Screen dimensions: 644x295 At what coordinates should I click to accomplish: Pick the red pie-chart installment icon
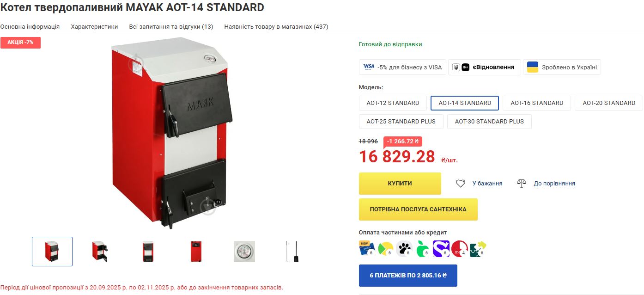[459, 249]
